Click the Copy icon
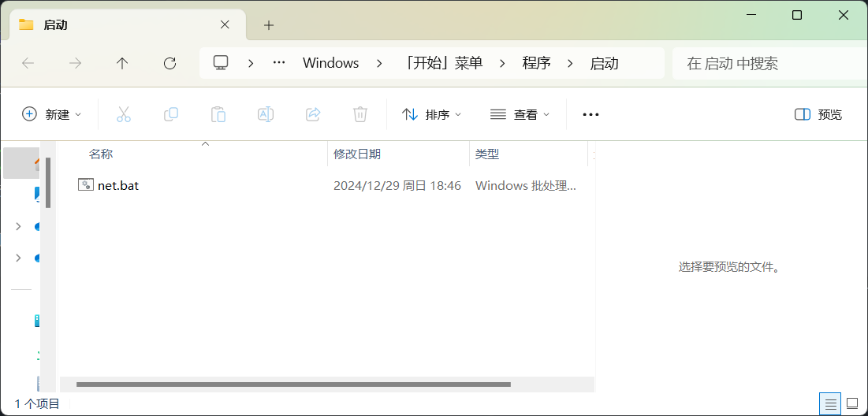868x416 pixels. [171, 114]
